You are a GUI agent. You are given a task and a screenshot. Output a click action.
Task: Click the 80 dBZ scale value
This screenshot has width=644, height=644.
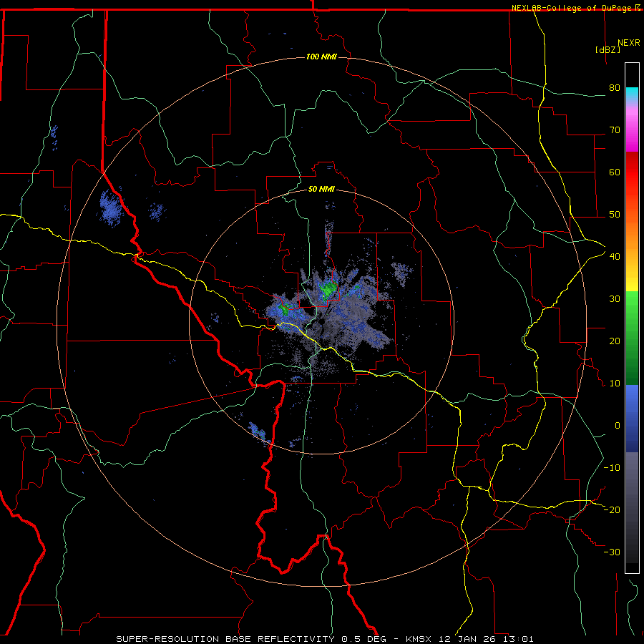(x=615, y=88)
